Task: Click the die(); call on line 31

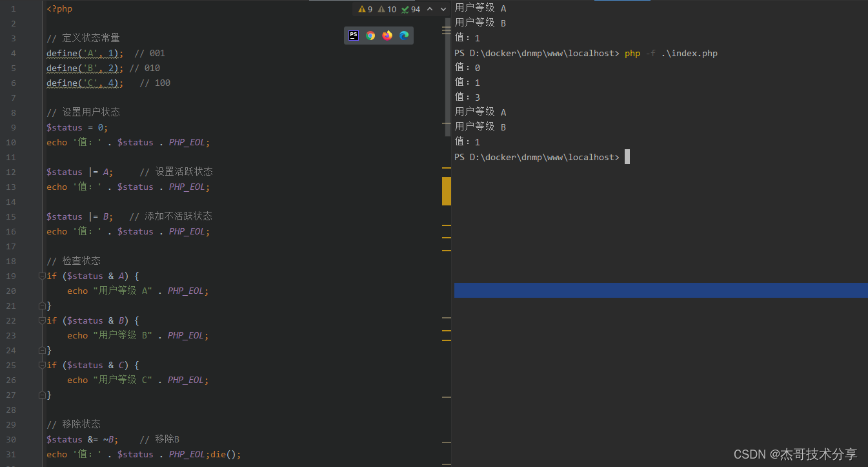Action: (226, 454)
